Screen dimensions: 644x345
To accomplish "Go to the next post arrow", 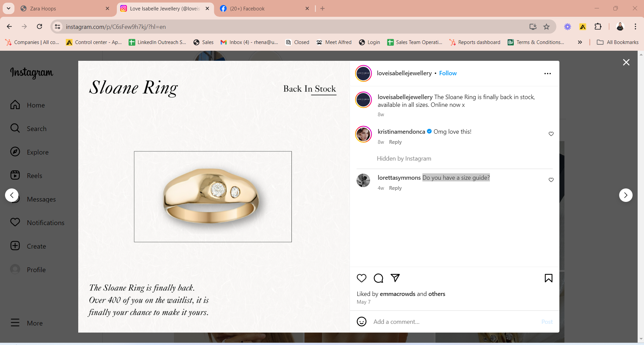I will pos(626,195).
